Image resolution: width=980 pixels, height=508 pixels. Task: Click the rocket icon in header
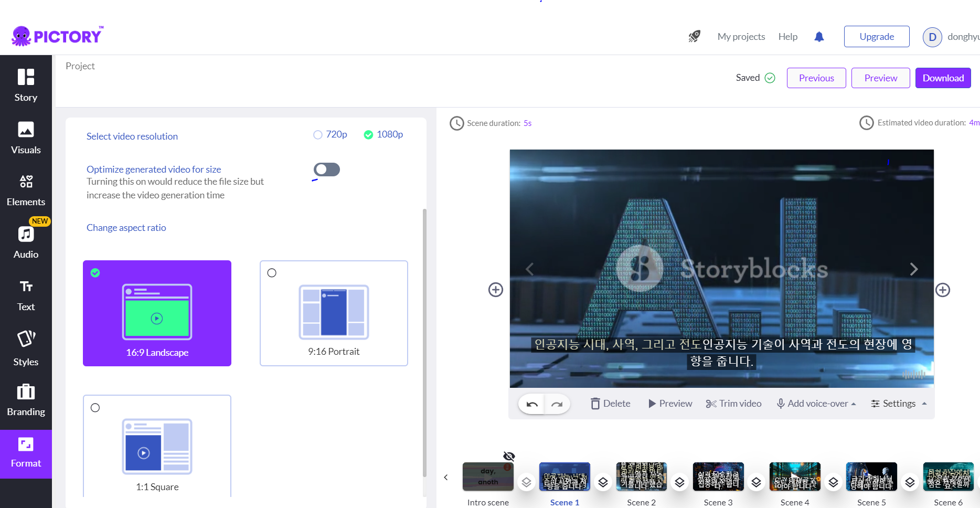[x=694, y=36]
